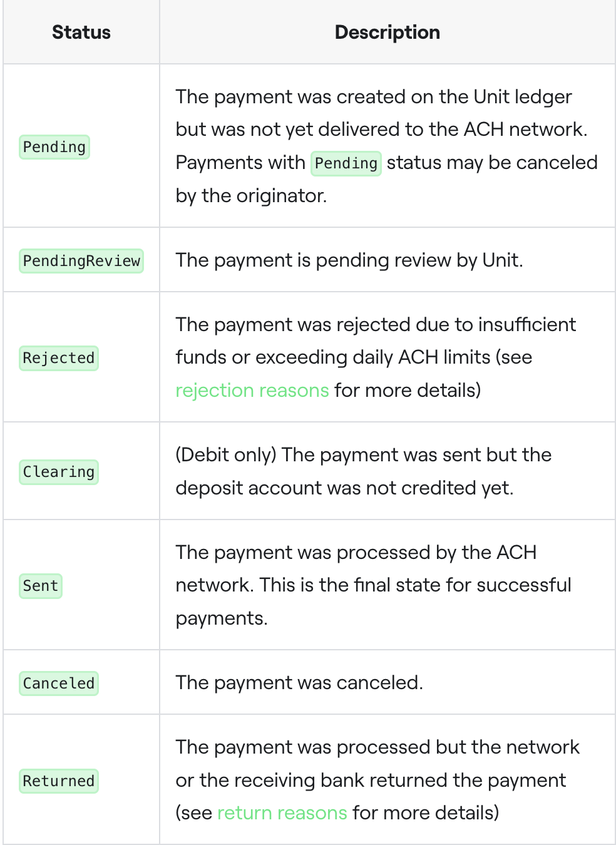
Task: Click the Description column header
Action: tap(388, 32)
